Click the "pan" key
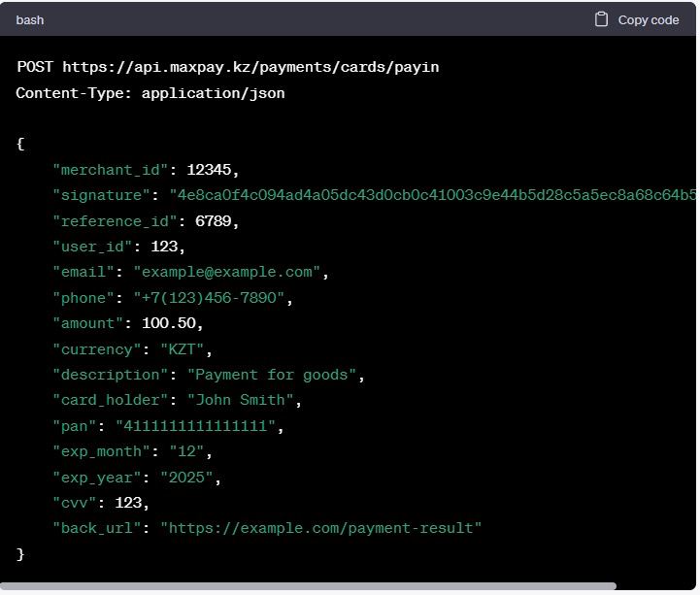 [x=75, y=426]
